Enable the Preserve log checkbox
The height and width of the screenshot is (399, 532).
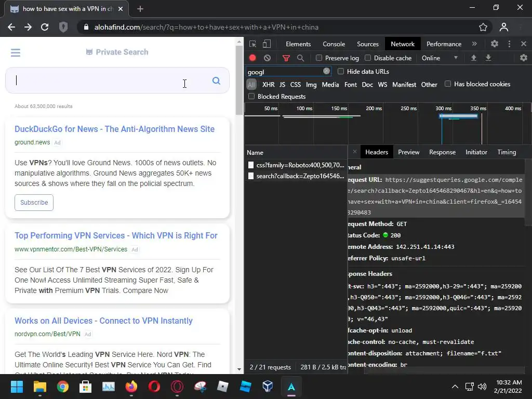[x=319, y=58]
